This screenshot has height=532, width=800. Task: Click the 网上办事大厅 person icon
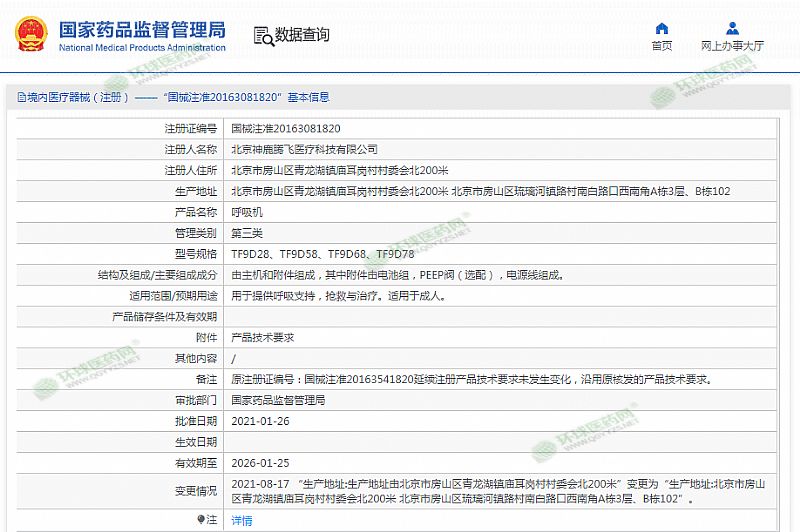coord(732,28)
